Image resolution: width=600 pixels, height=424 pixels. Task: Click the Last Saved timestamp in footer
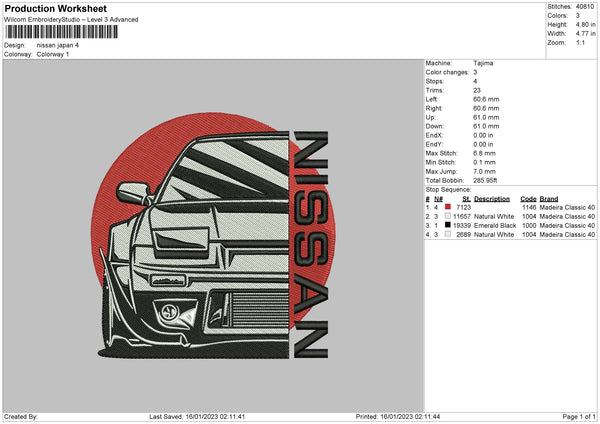[x=195, y=416]
